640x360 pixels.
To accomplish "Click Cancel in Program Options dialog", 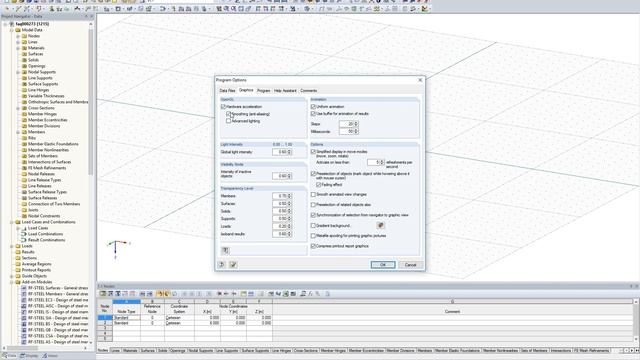I will (410, 265).
